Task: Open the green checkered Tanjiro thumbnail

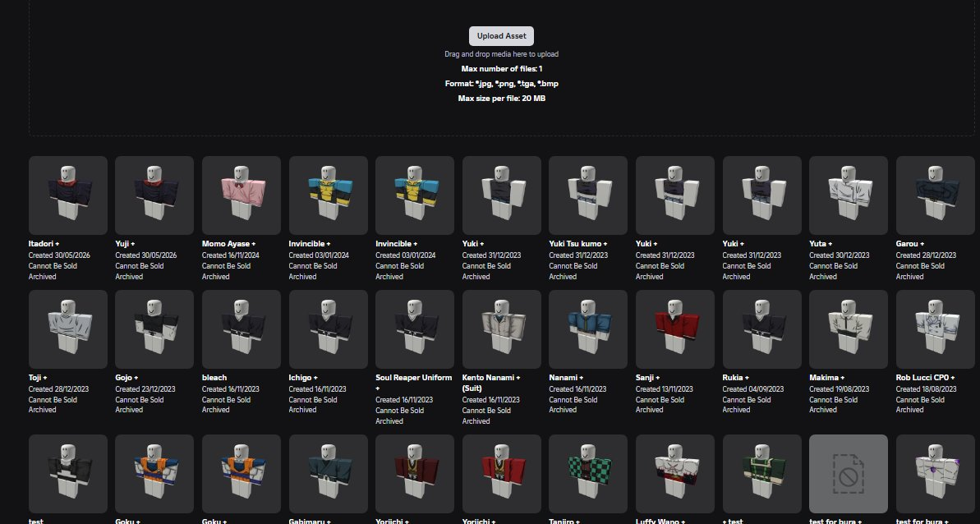Action: click(588, 474)
